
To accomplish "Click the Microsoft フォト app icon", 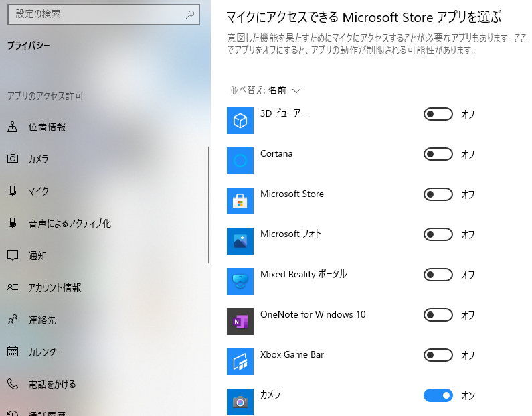I will click(x=240, y=241).
